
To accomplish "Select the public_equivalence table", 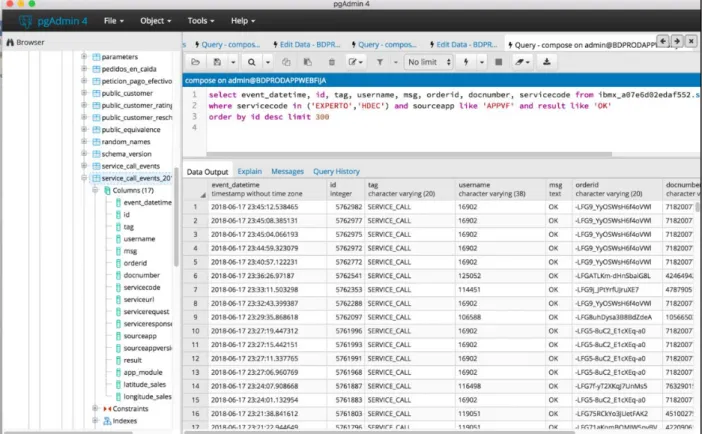I will (131, 130).
